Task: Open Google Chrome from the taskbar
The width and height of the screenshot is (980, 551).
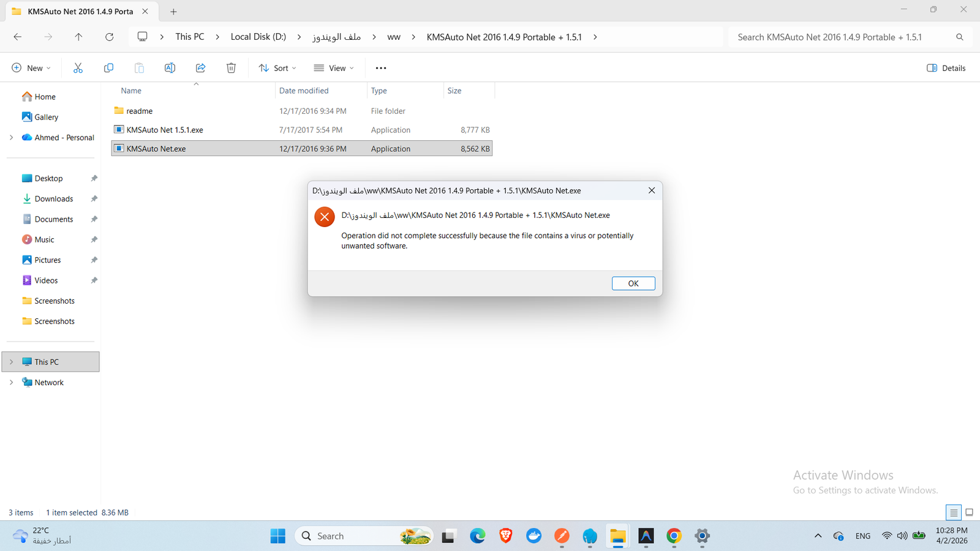Action: (674, 536)
